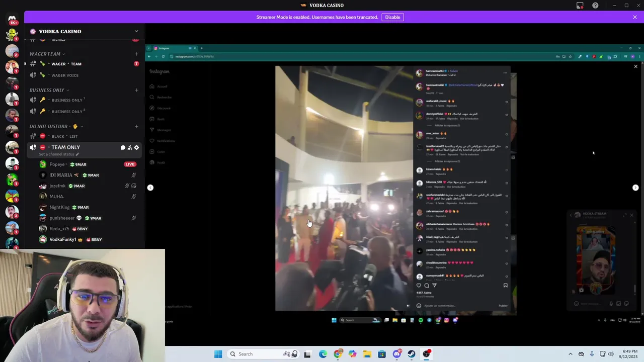Open the WAGER TEAM text channel
644x362 pixels.
(84, 64)
